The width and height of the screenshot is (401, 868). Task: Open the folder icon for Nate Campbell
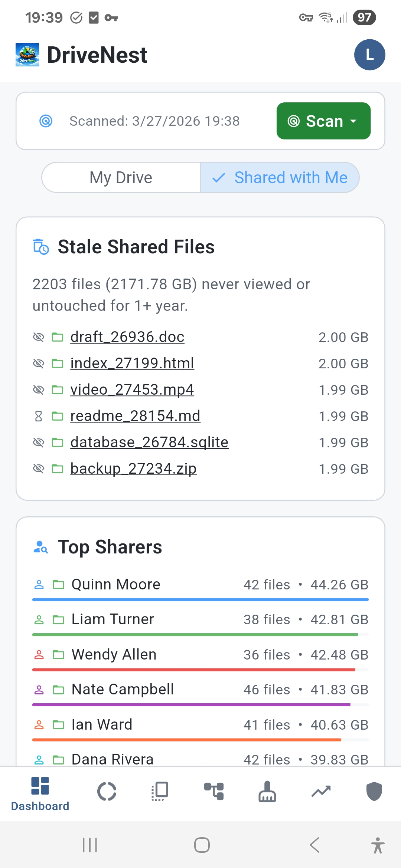point(58,690)
